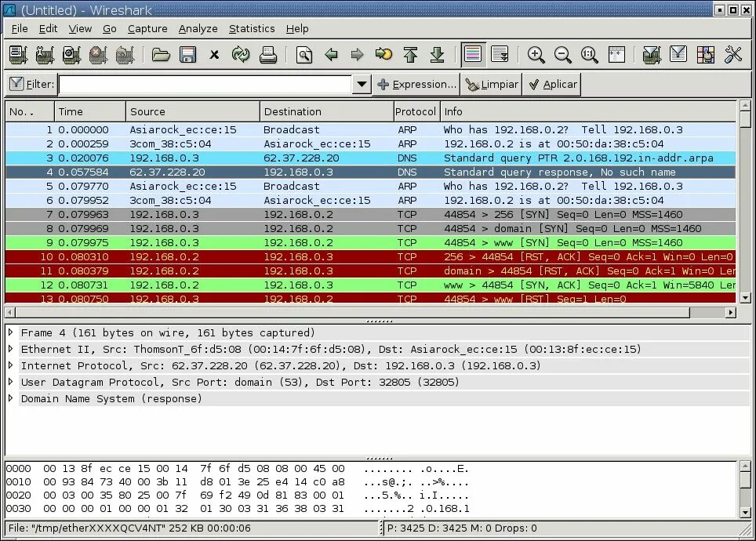Select packet 12 SYN, ACK from www
Viewport: 756px width, 541px height.
point(370,285)
